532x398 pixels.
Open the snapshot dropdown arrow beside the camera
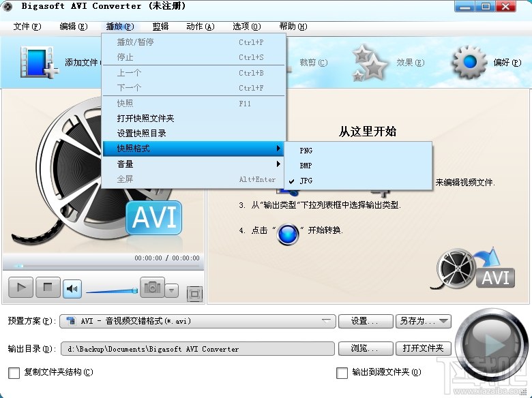(172, 290)
